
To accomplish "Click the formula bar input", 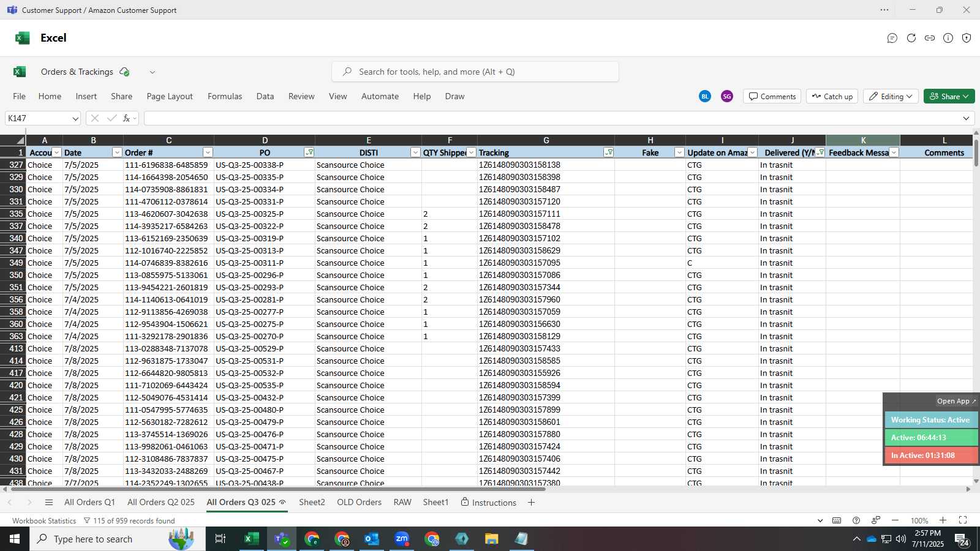I will coord(551,118).
